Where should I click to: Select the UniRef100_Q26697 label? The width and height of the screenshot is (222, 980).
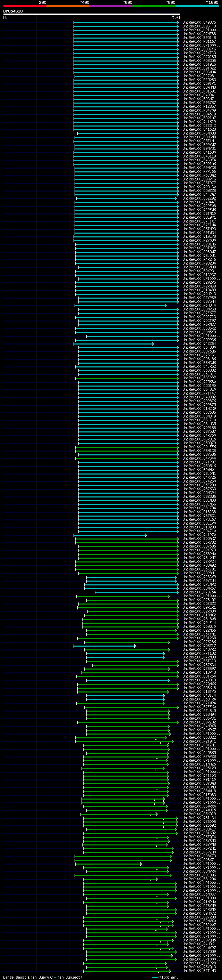(199, 669)
